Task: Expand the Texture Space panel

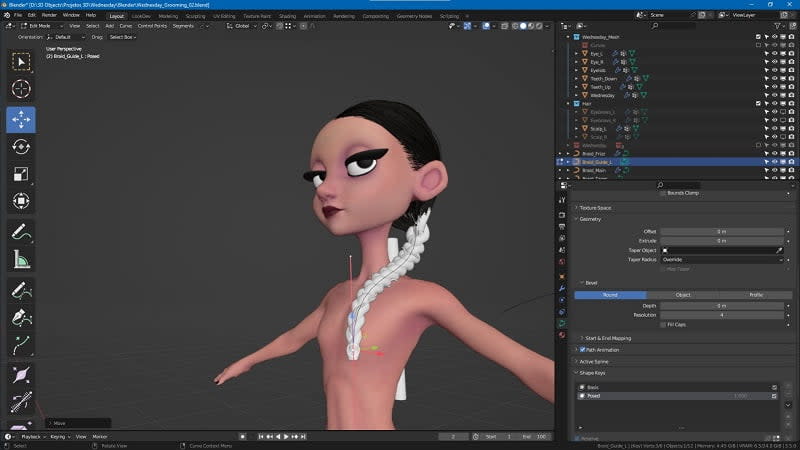Action: point(595,208)
